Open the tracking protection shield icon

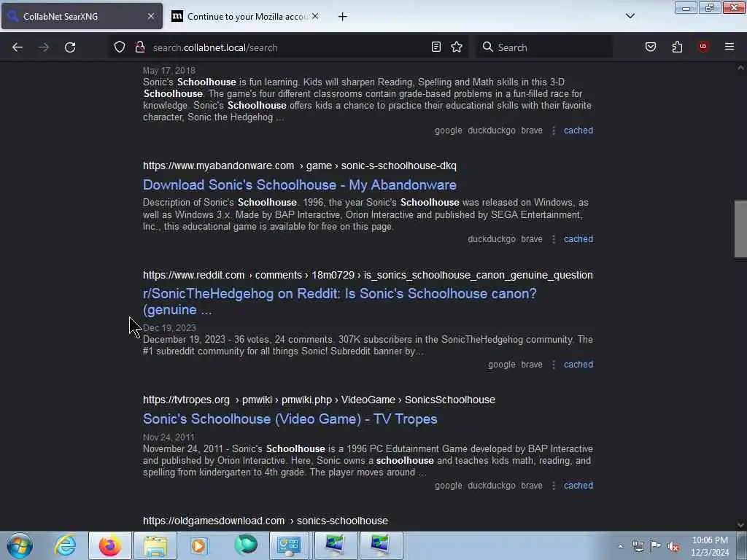click(x=120, y=47)
